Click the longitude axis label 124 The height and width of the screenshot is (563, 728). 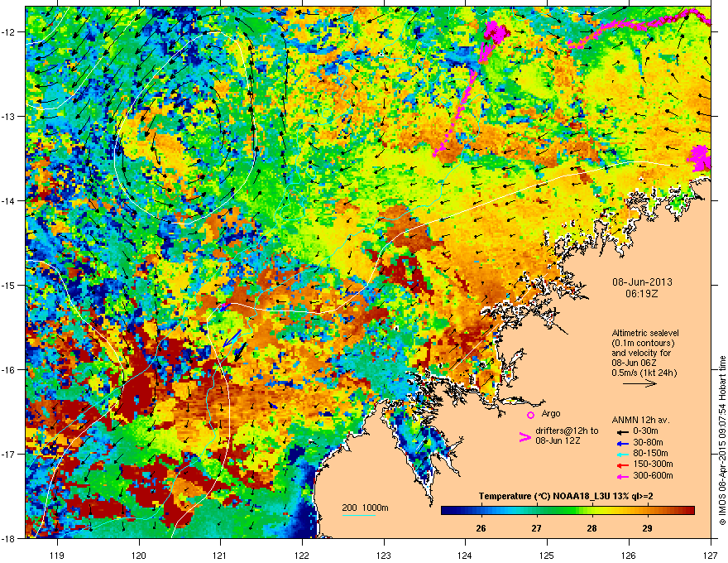[x=465, y=555]
